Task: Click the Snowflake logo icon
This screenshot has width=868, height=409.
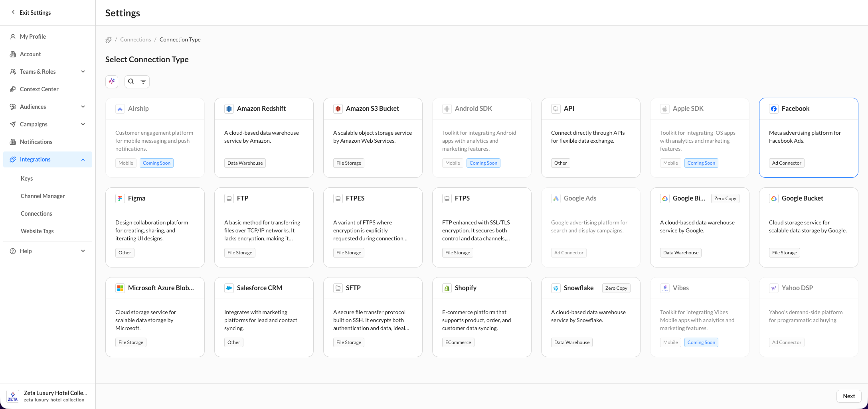Action: coord(556,288)
